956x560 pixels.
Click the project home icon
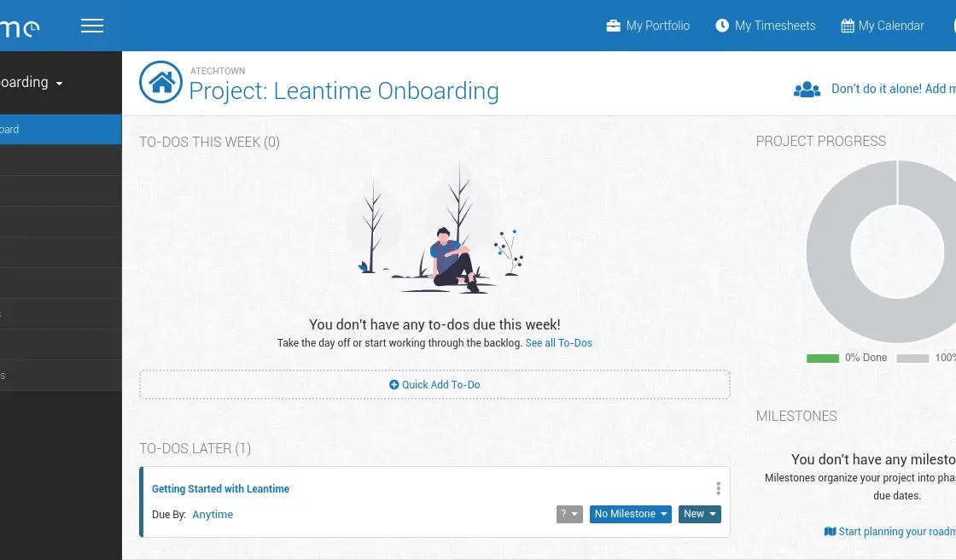(160, 82)
